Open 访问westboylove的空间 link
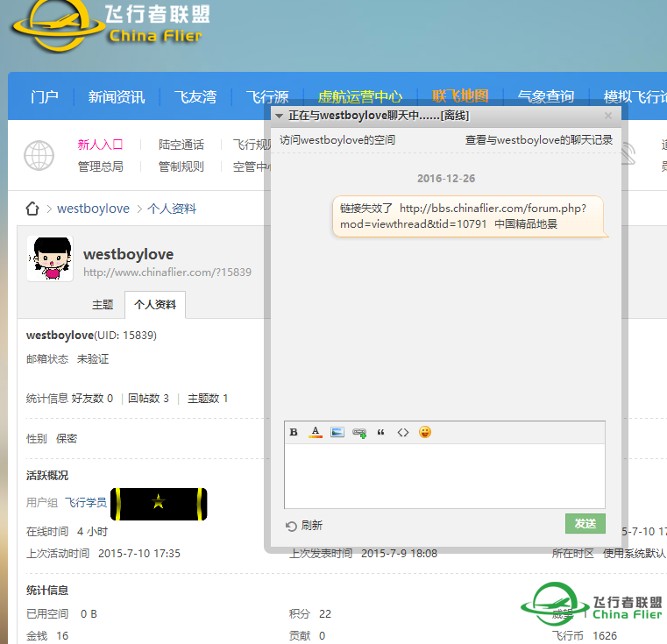 click(337, 140)
